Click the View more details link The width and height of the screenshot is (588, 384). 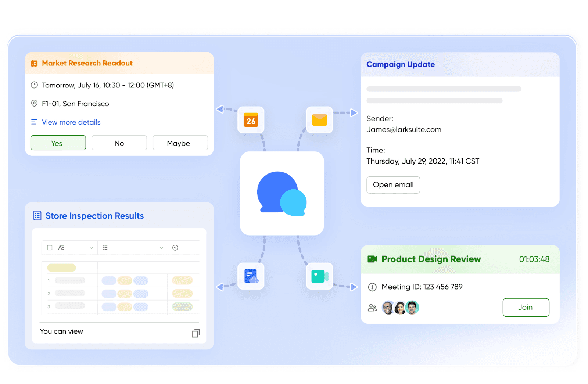[x=71, y=122]
